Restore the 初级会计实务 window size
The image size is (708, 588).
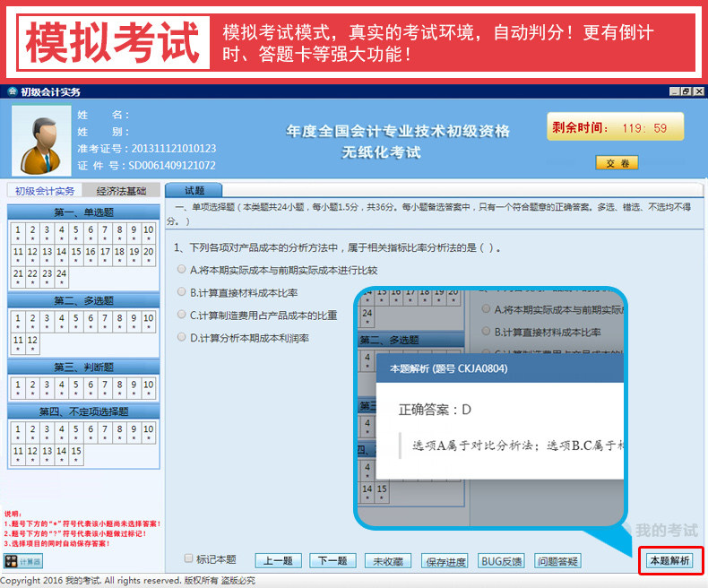point(686,91)
